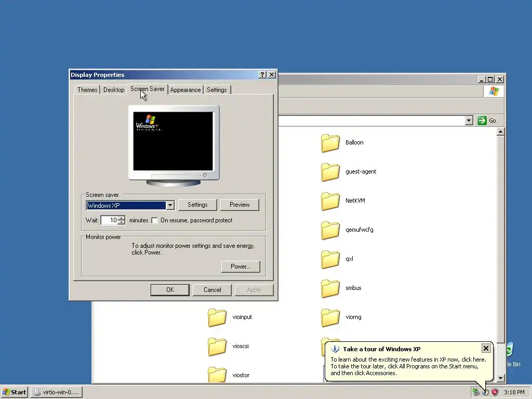Select the guest-agent folder name
Screen dimensions: 532x399
(361, 171)
